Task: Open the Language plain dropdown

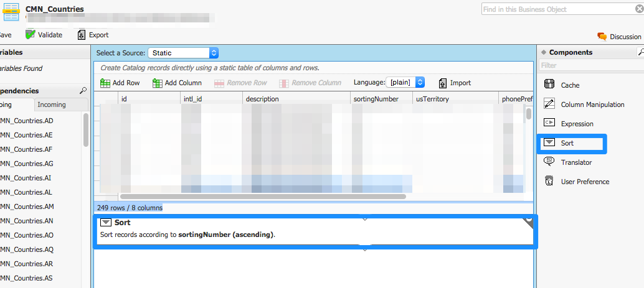Action: [405, 83]
